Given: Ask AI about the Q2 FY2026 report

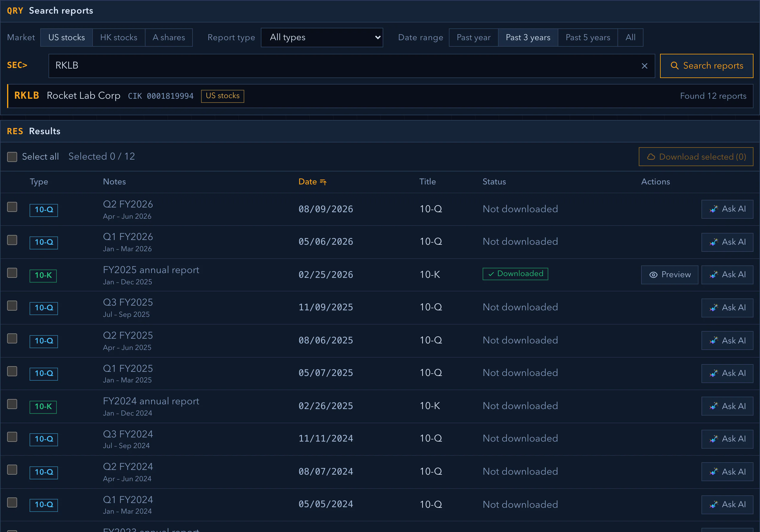Looking at the screenshot, I should [x=727, y=209].
